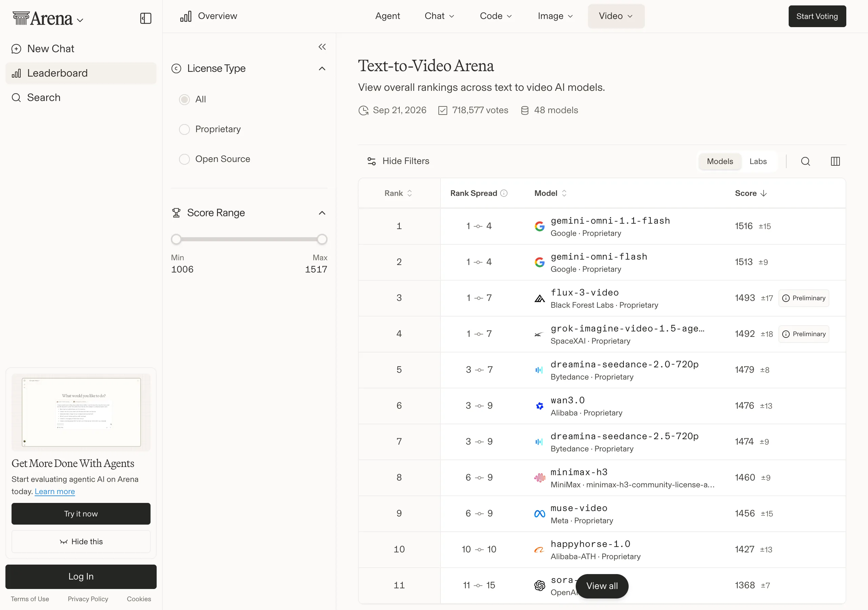
Task: Click the clock icon beside Sep 21, 2026
Action: pos(363,110)
